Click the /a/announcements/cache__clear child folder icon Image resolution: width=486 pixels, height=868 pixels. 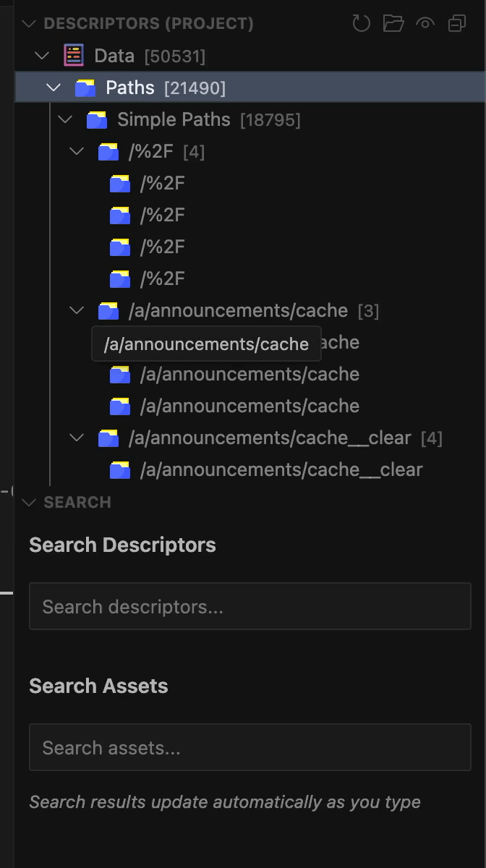(x=120, y=470)
